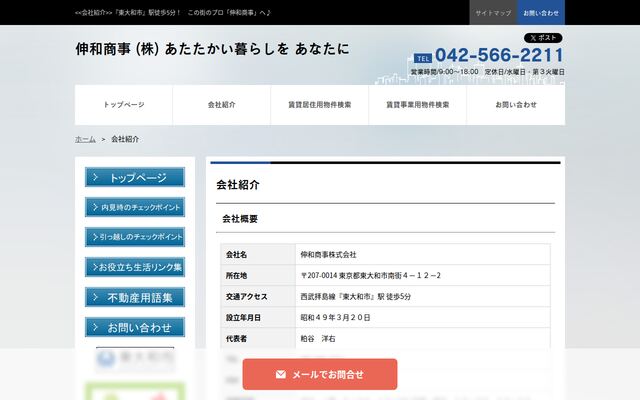The image size is (640, 400).
Task: Click the 代表者 row label
Action: [x=236, y=339]
